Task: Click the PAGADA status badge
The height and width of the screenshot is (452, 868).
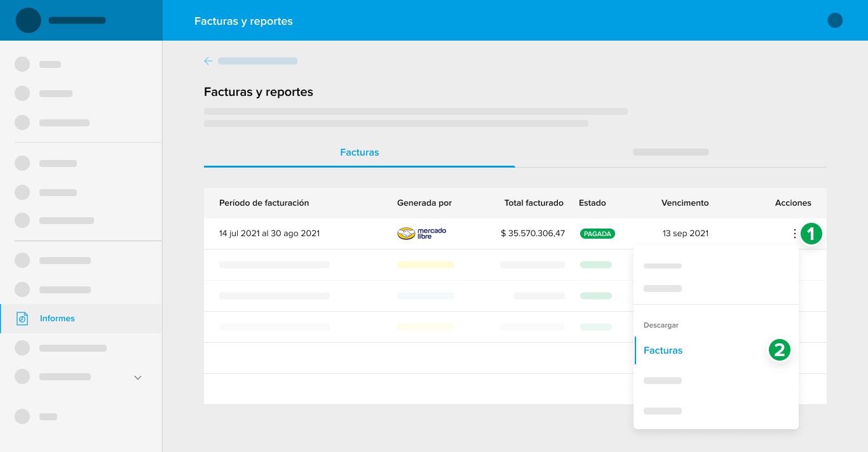Action: (597, 234)
